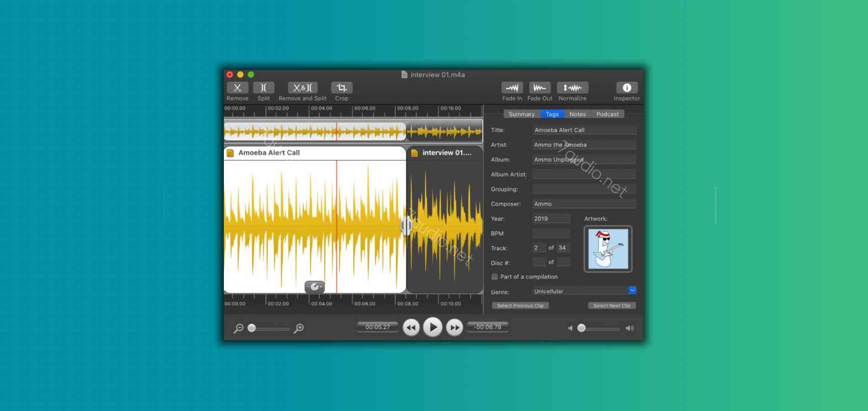Screen dimensions: 868x411
Task: Click the artwork thumbnail image
Action: (608, 249)
